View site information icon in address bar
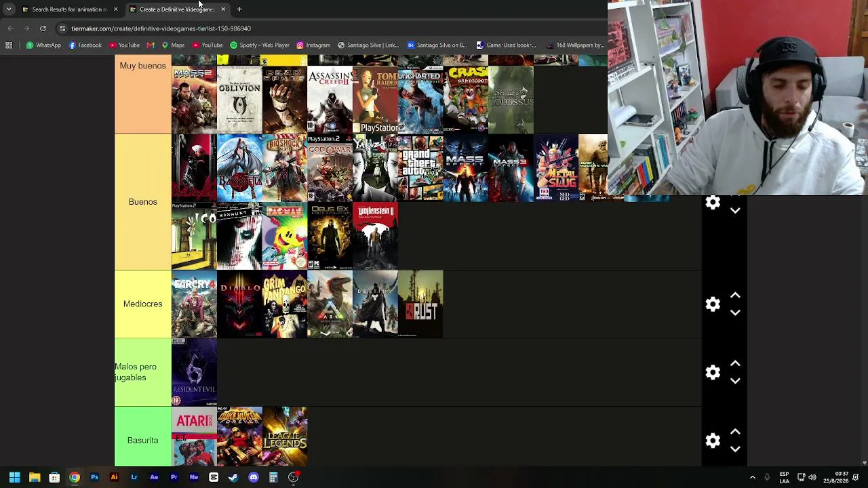The image size is (868, 488). [62, 28]
